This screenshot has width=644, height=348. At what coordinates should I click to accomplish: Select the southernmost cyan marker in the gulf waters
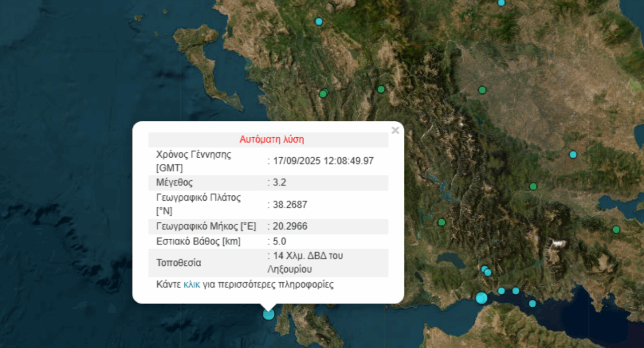click(x=532, y=303)
